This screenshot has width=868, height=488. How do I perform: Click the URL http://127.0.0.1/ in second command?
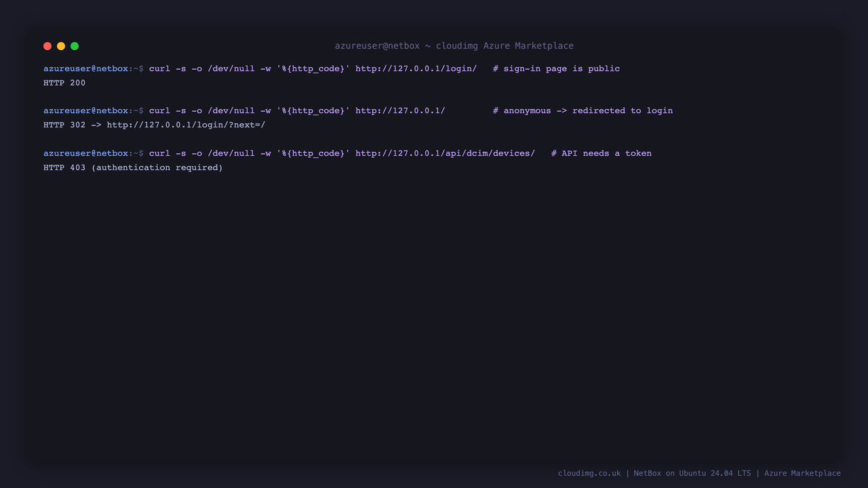[400, 110]
